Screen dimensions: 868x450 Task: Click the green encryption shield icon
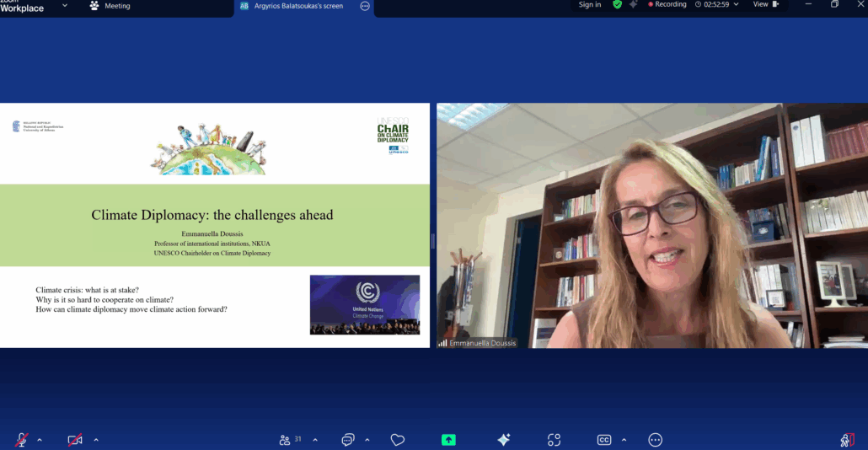[617, 5]
